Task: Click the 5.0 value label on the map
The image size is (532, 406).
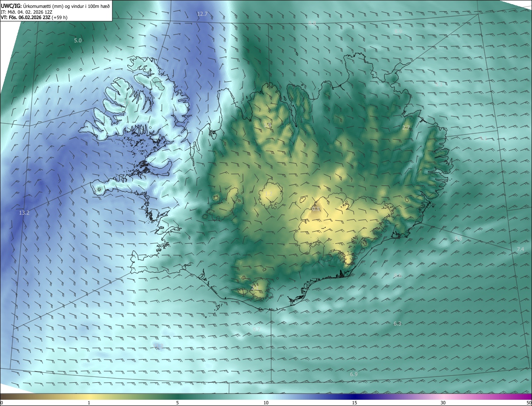Action: [x=78, y=40]
